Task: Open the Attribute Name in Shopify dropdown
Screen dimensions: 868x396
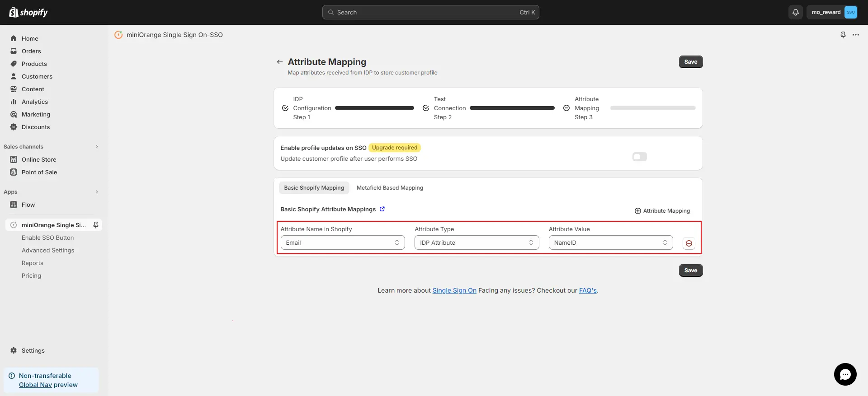Action: click(343, 242)
